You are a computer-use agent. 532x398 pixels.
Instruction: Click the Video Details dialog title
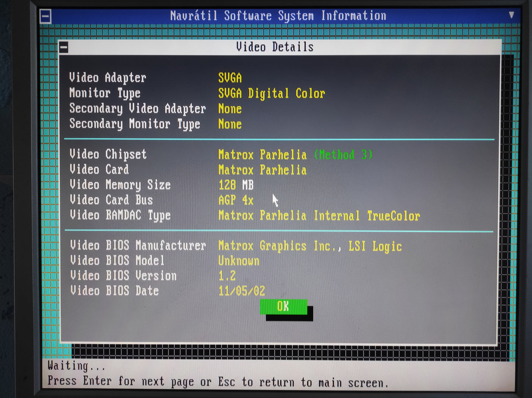pyautogui.click(x=275, y=47)
